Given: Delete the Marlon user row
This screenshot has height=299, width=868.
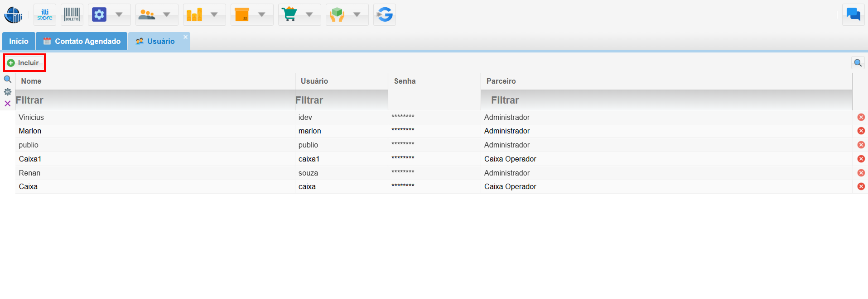Looking at the screenshot, I should 861,131.
